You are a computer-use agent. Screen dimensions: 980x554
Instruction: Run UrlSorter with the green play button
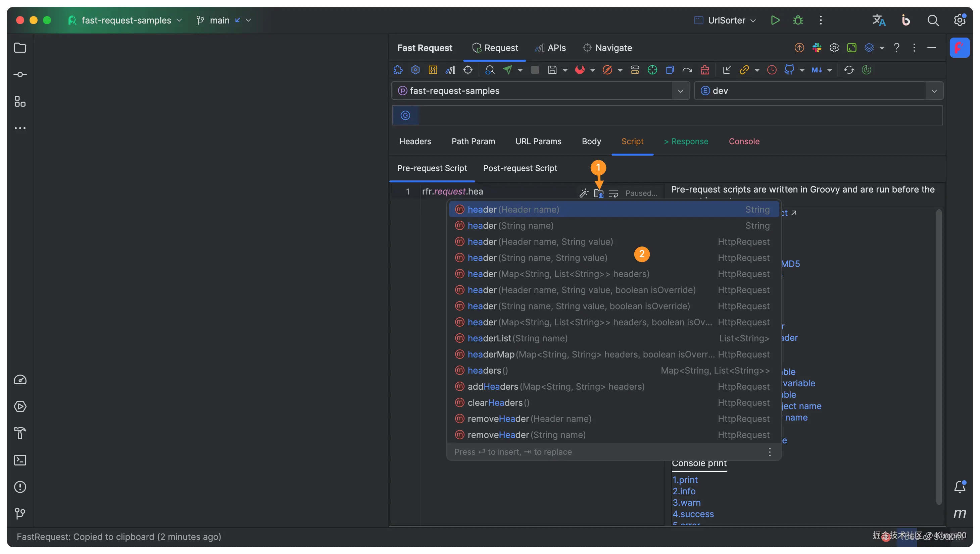[x=775, y=20]
